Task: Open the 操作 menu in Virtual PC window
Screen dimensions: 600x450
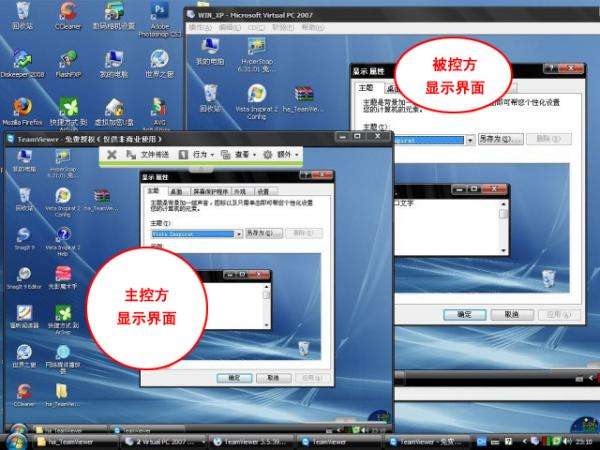Action: (x=200, y=28)
